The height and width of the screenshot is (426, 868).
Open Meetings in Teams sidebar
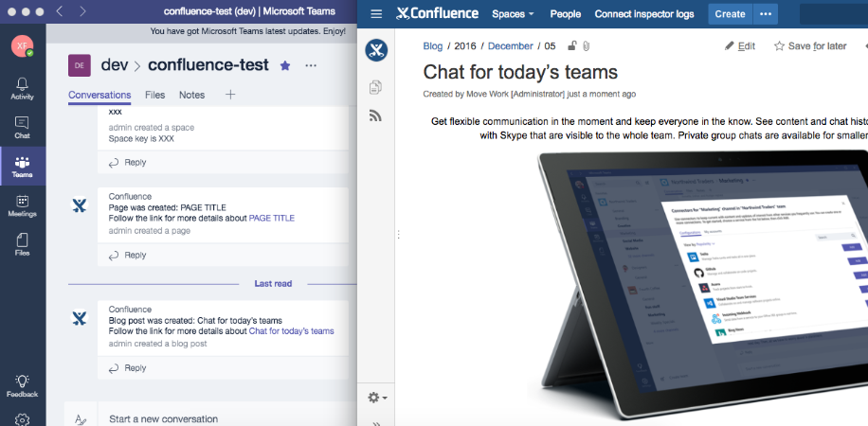tap(22, 205)
